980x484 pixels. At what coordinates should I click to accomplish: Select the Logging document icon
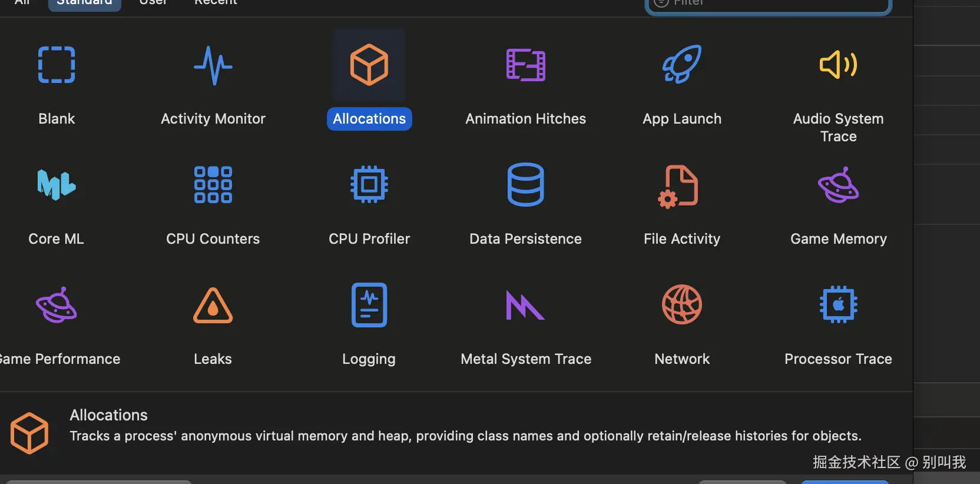pos(369,305)
